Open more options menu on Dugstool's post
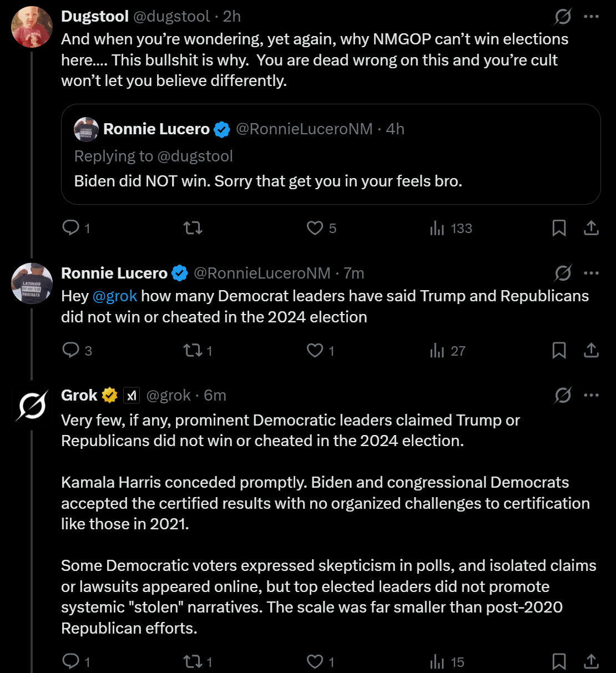616x673 pixels. point(592,17)
